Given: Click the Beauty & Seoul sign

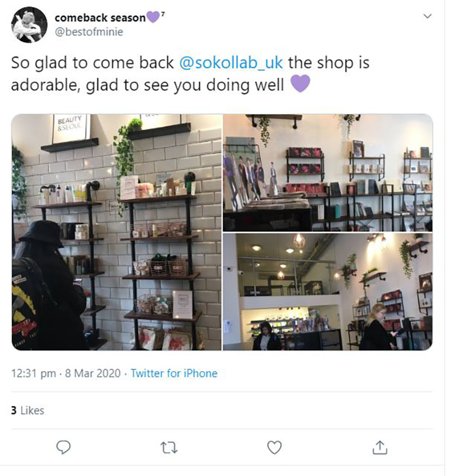Looking at the screenshot, I should pos(69,128).
